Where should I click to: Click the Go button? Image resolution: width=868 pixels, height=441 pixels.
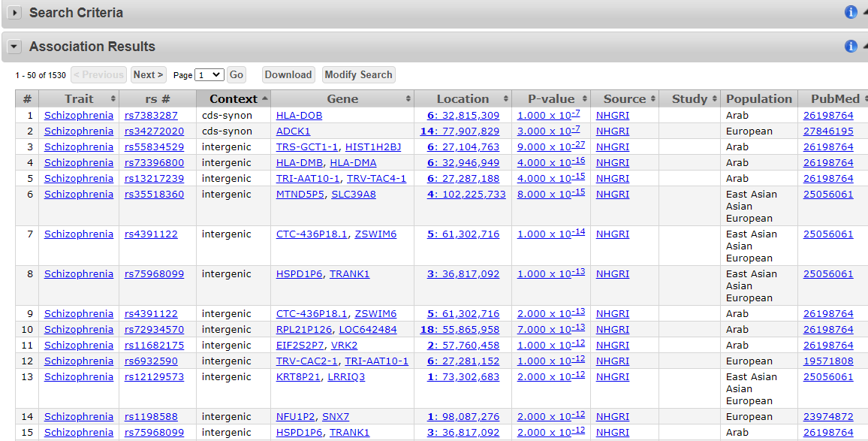tap(236, 75)
